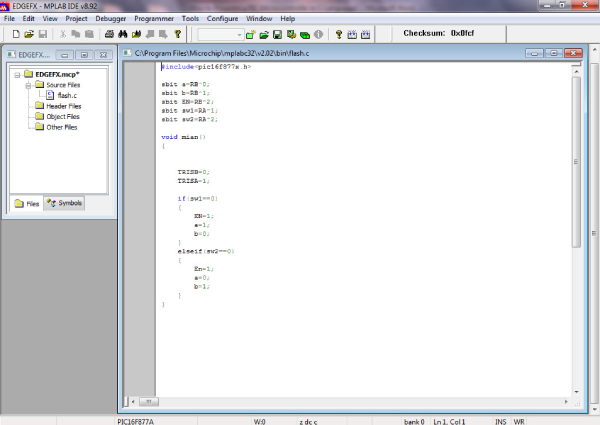Collapse the EDGEFX.mcp tree node

point(17,73)
